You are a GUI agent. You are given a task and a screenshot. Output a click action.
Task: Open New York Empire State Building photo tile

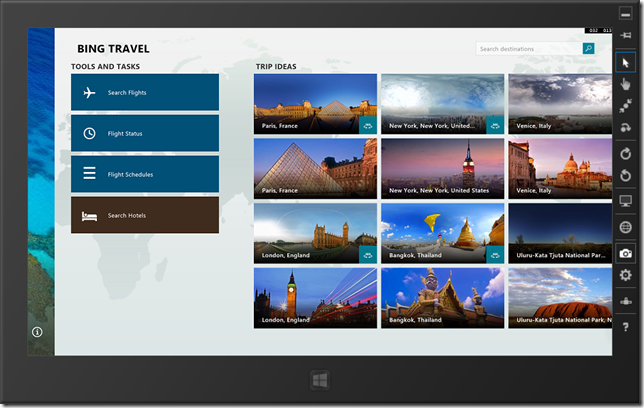(442, 168)
